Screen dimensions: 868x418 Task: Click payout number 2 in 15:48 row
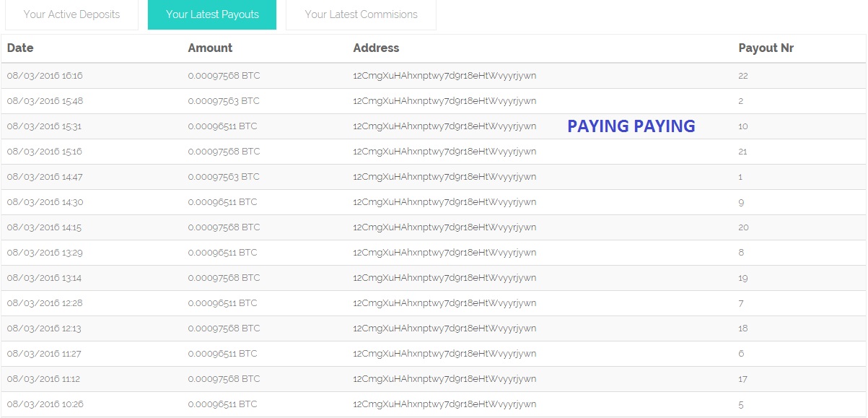pos(741,101)
